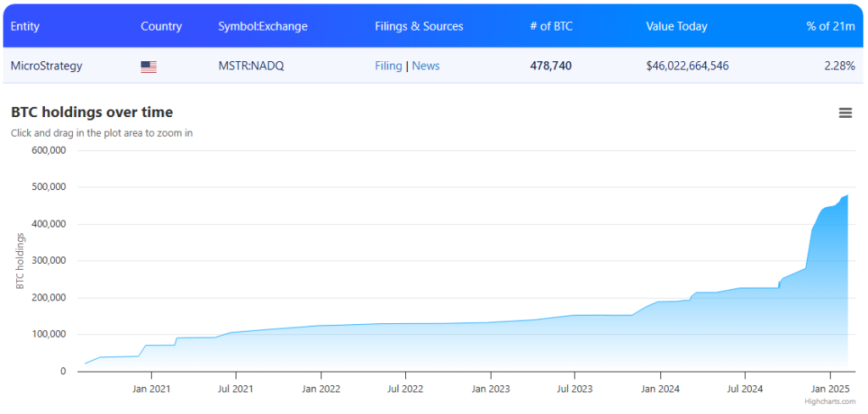Click the 478,740 BTC holdings value
Viewport: 868px width, 414px height.
[551, 66]
